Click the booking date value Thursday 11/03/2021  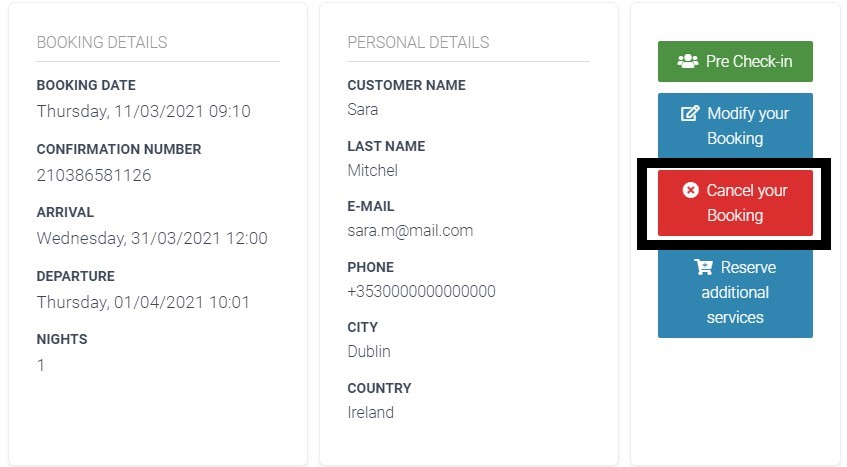(x=144, y=111)
